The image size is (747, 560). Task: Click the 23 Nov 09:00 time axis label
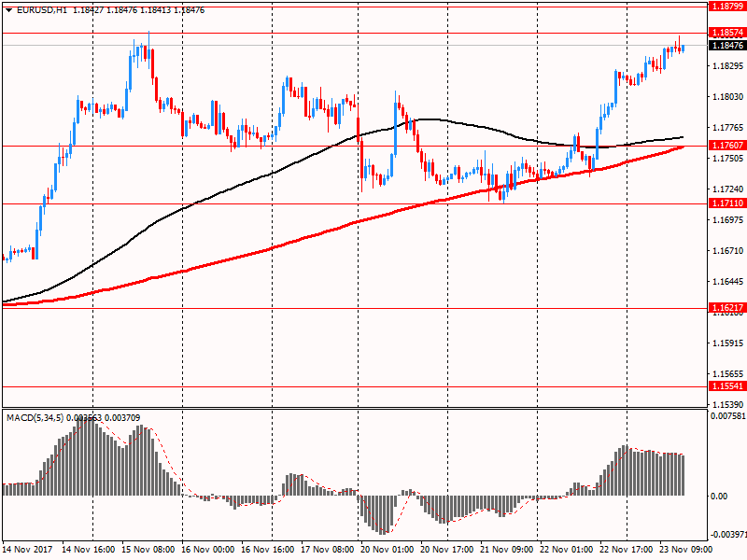686,549
